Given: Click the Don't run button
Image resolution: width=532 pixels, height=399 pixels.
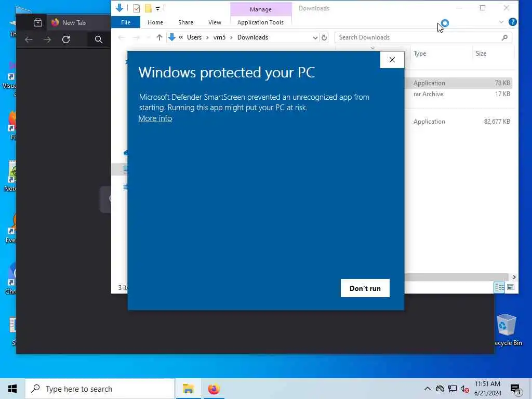Looking at the screenshot, I should click(x=365, y=288).
